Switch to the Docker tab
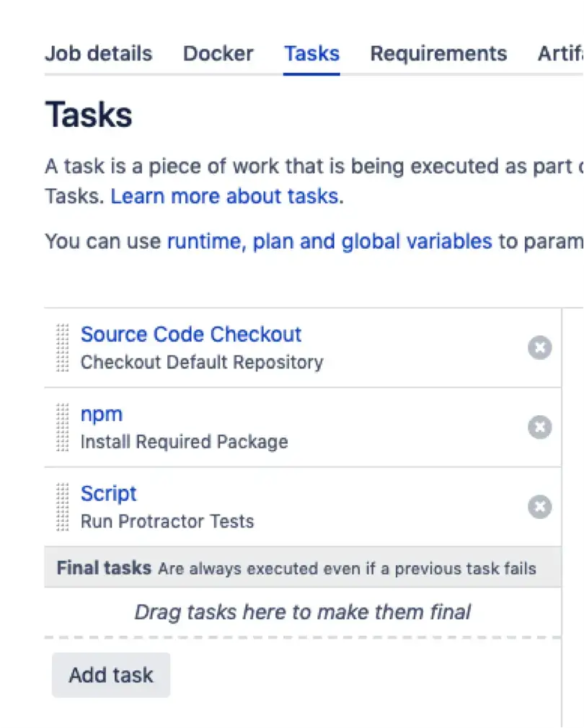Image resolution: width=584 pixels, height=728 pixels. click(x=218, y=54)
